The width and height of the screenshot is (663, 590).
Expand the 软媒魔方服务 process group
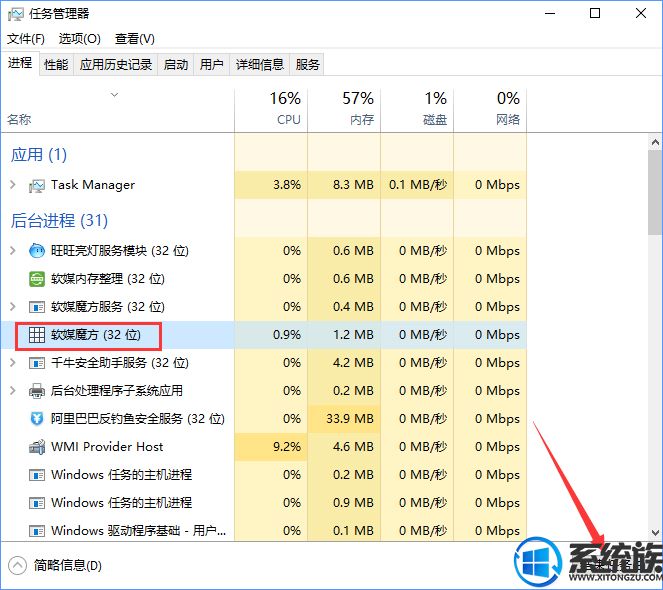point(13,307)
